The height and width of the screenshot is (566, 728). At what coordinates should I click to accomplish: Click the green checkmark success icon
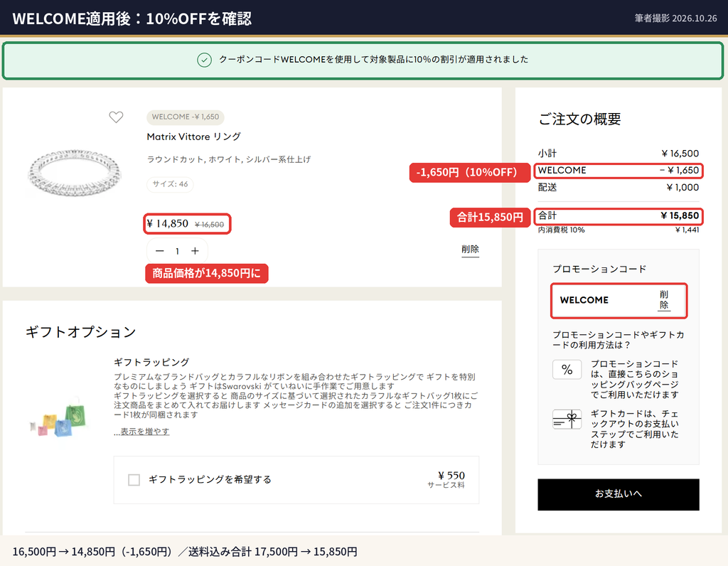[204, 60]
